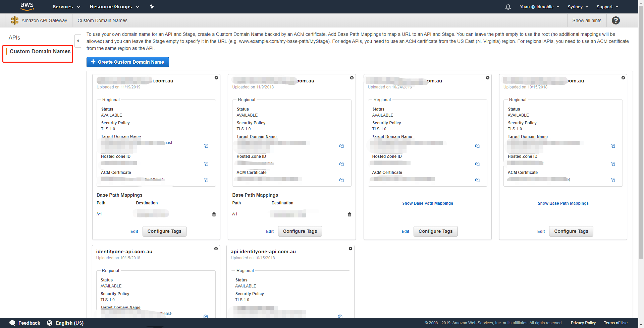Show Base Path Mappings in fourth top card
Image resolution: width=644 pixels, height=328 pixels.
coord(563,203)
